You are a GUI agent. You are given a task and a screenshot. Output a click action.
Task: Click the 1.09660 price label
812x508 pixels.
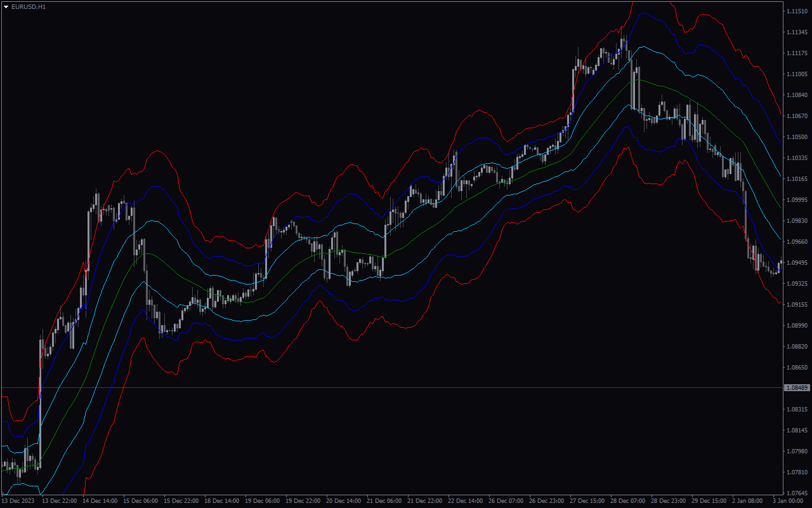click(797, 242)
